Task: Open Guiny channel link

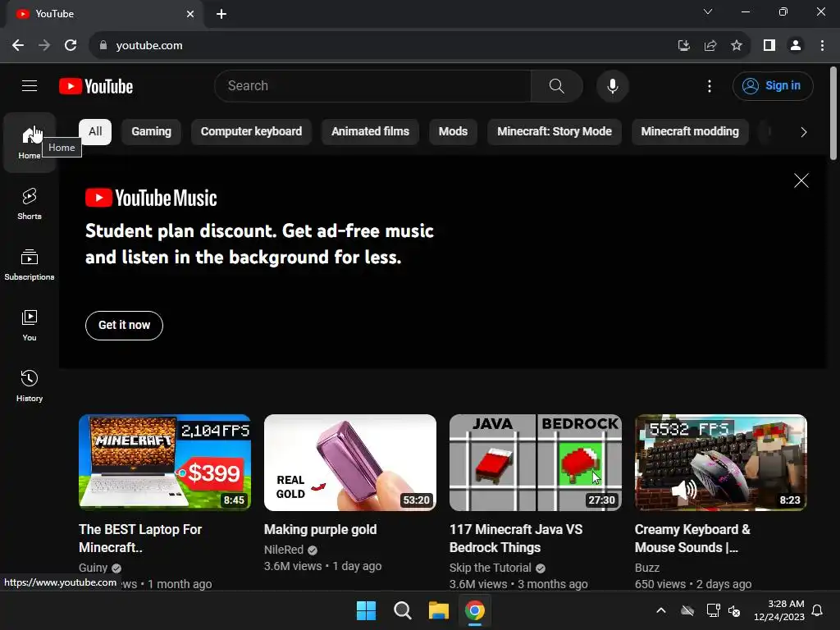Action: [x=94, y=568]
